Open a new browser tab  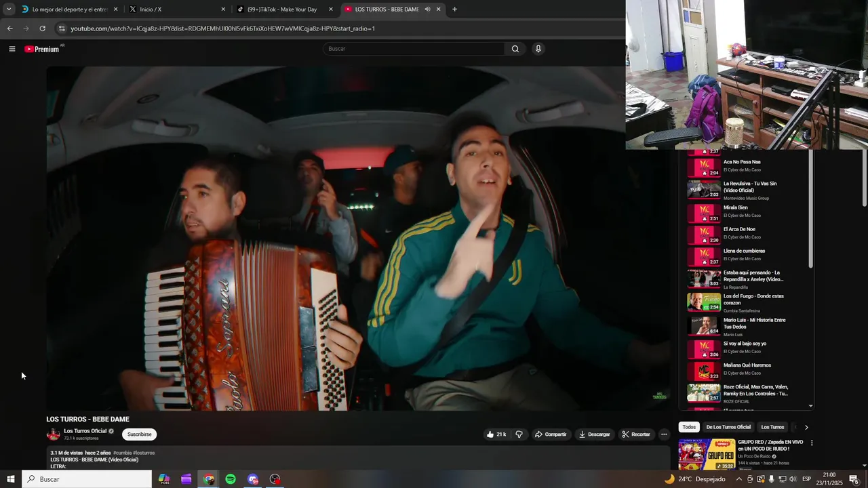click(454, 9)
